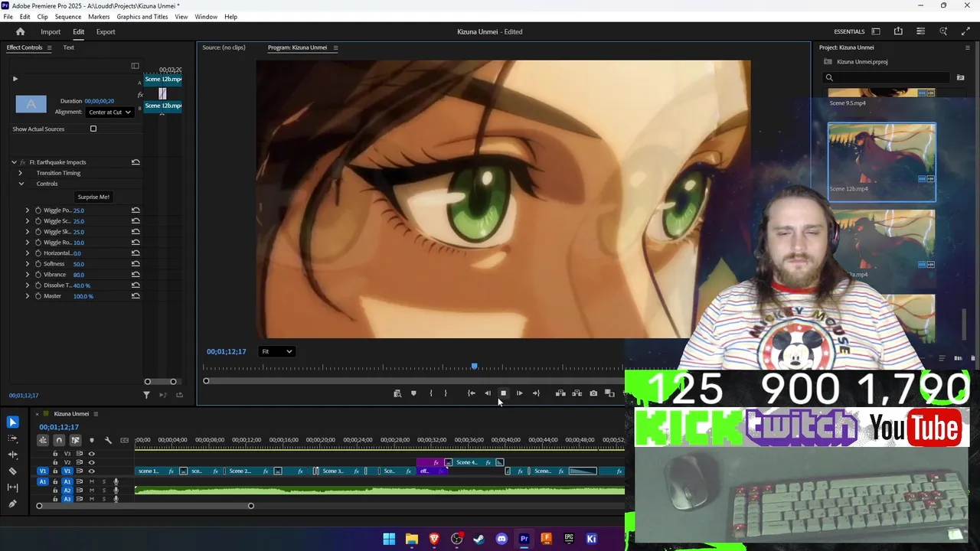This screenshot has width=980, height=551.
Task: Open the ESSENTIALS workspace label
Action: (849, 31)
